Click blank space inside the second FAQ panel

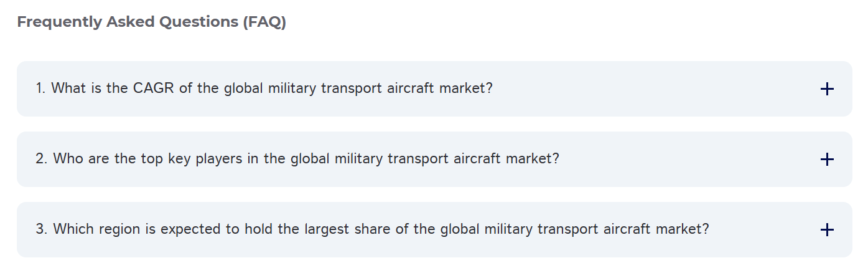click(x=684, y=160)
